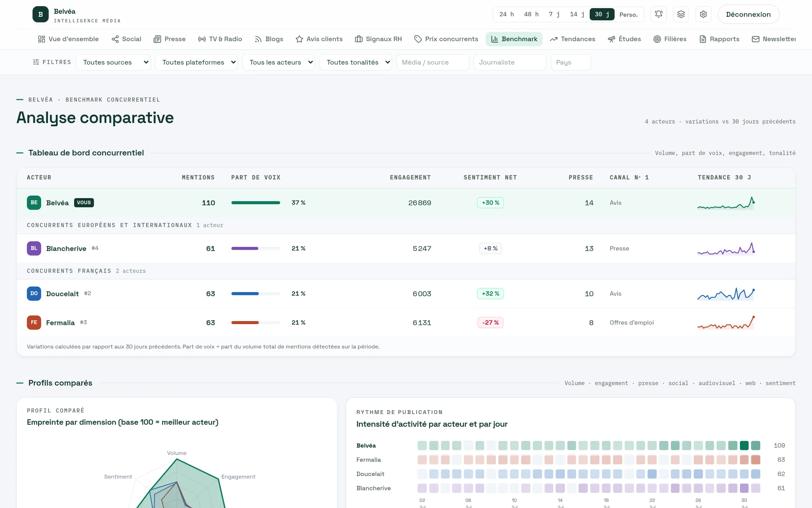
Task: Click the TV & Radio broadcast icon
Action: [202, 39]
